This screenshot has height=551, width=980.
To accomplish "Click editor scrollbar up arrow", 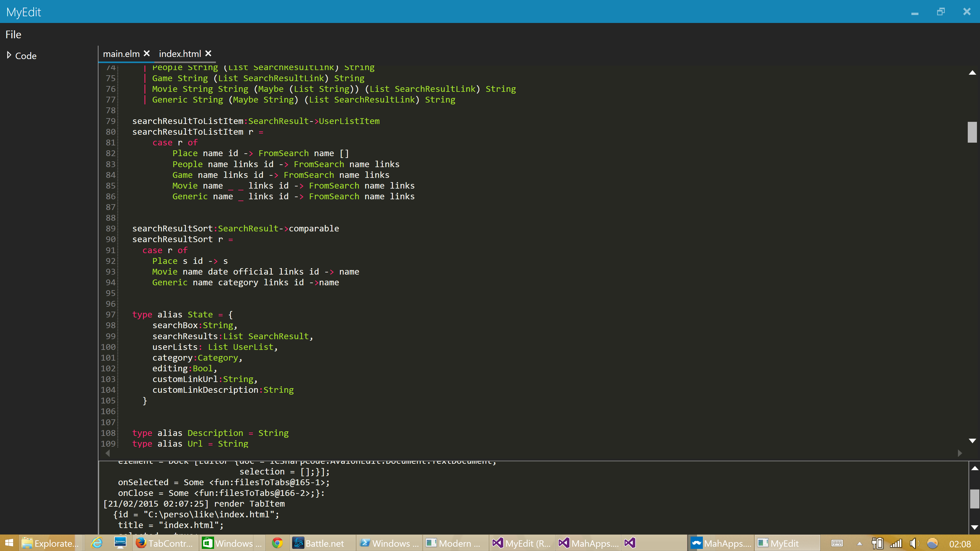I will pos(972,73).
